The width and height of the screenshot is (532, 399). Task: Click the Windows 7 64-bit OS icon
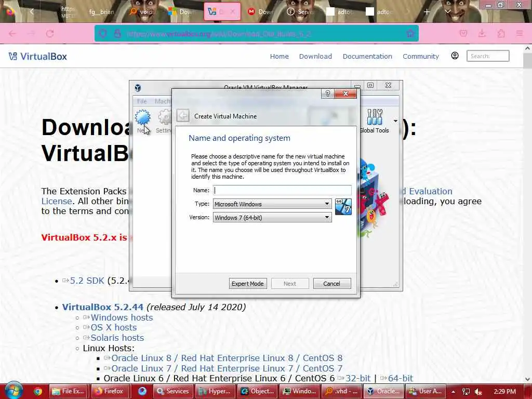pos(343,207)
